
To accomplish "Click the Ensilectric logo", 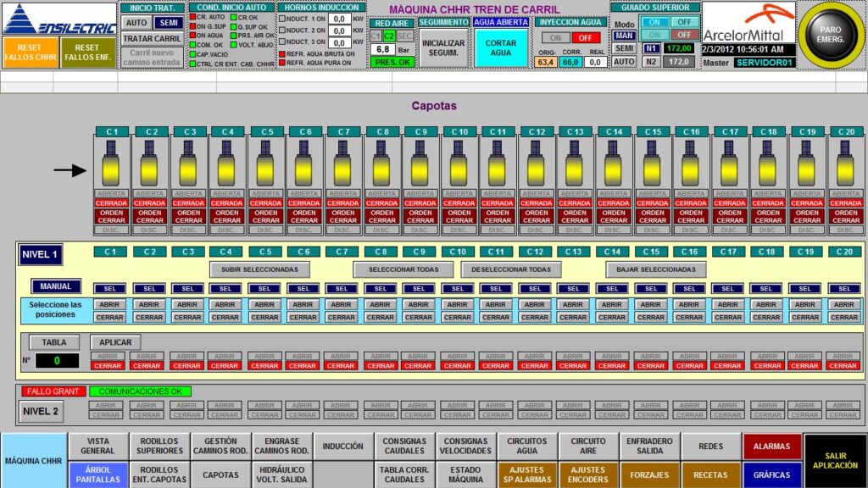I will tap(58, 19).
